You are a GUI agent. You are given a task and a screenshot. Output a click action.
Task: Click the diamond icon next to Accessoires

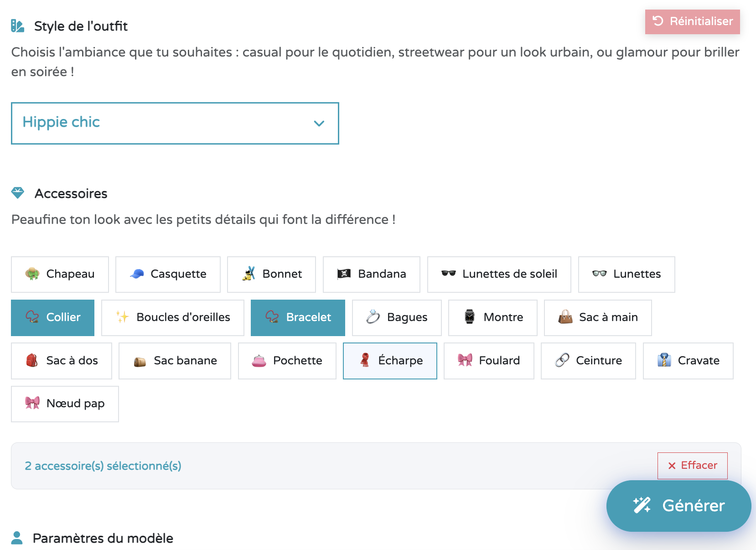pyautogui.click(x=18, y=193)
